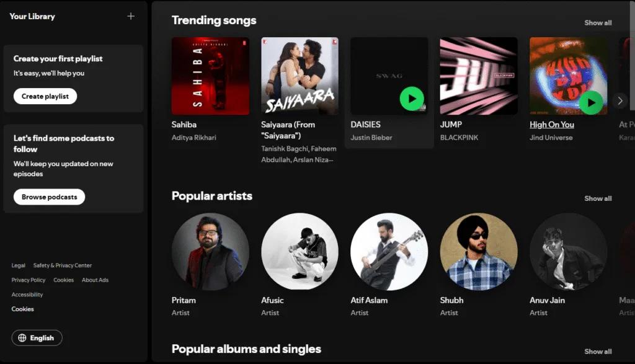Open artist link Jind Universe
The image size is (635, 364).
(x=551, y=138)
